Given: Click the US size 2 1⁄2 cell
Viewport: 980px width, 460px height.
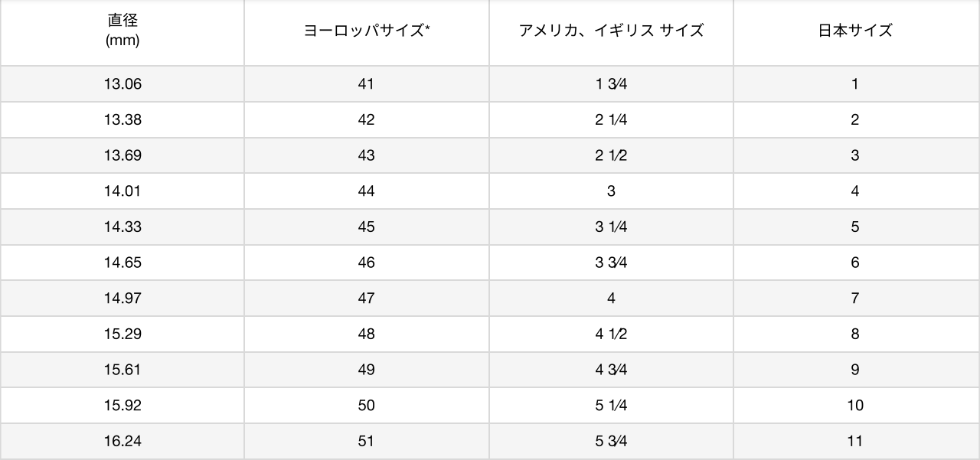Looking at the screenshot, I should pos(611,155).
